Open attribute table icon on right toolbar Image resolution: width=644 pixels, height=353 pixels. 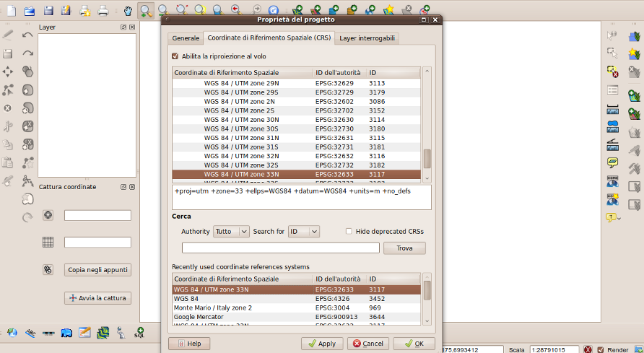click(x=612, y=90)
